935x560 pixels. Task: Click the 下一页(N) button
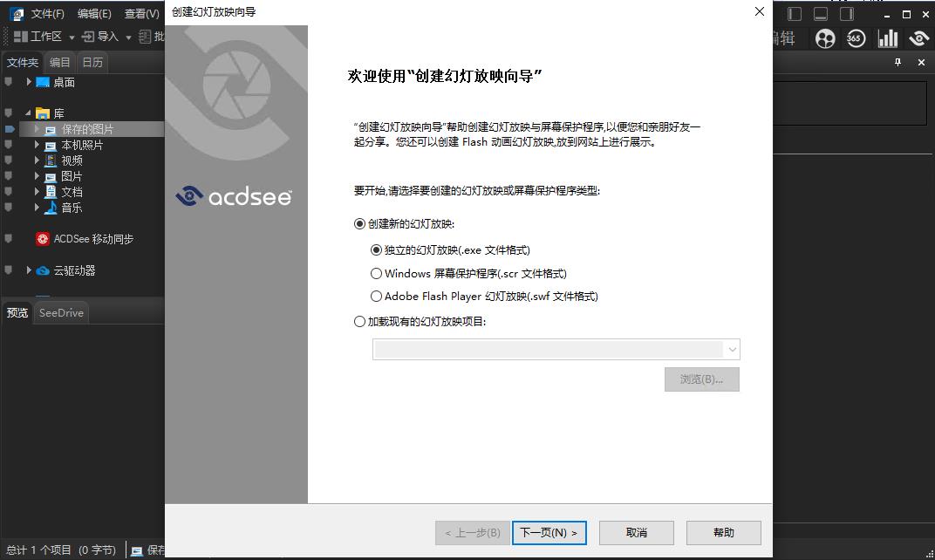click(x=549, y=532)
